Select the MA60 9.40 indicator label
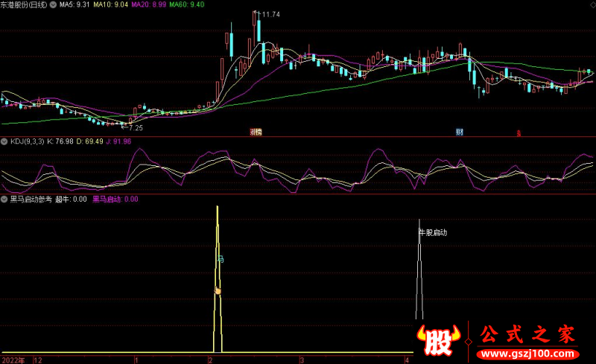 click(186, 4)
